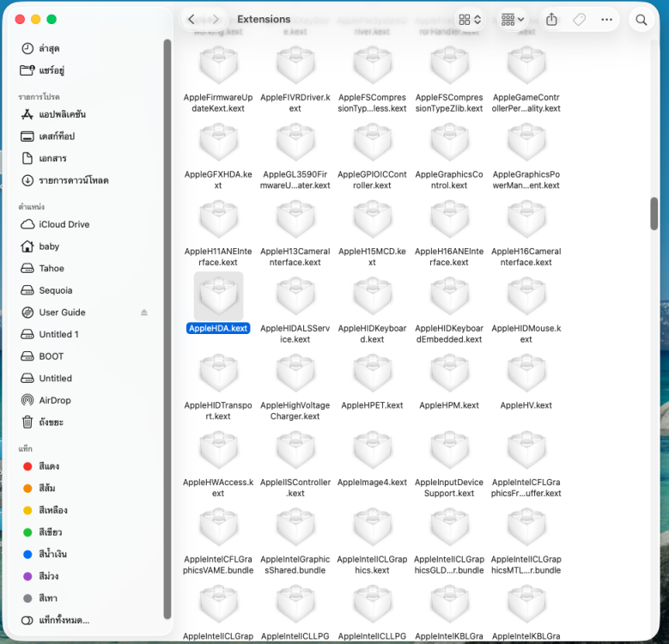This screenshot has width=669, height=644.
Task: Open the Recents (ล่าสุด) sidebar item
Action: (x=85, y=49)
